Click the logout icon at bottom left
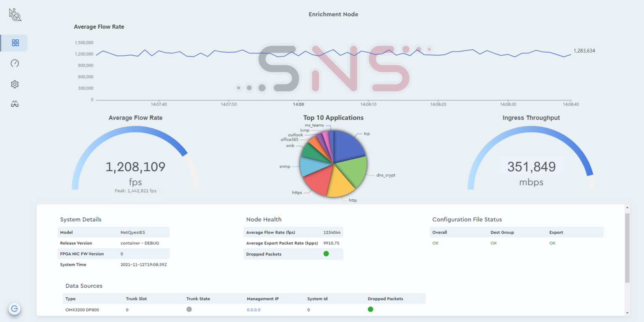 click(x=15, y=309)
